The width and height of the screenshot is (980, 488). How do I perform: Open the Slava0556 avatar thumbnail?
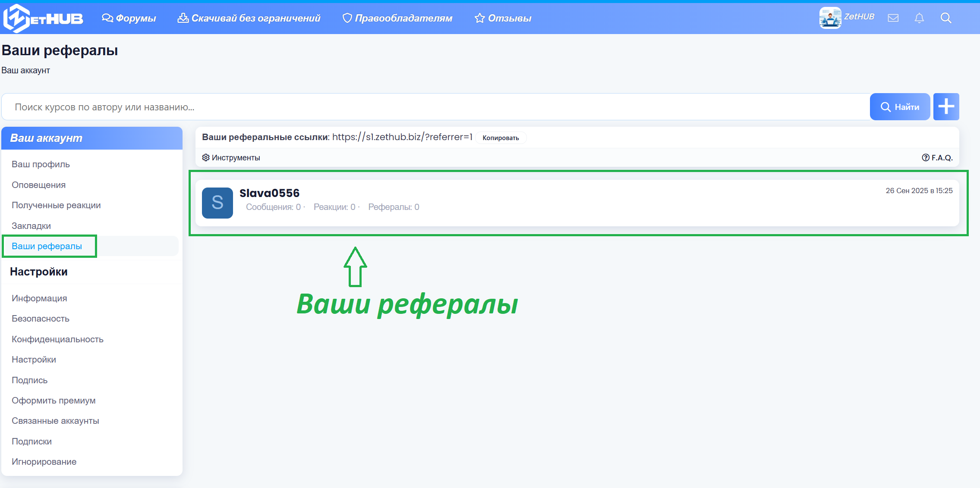217,203
